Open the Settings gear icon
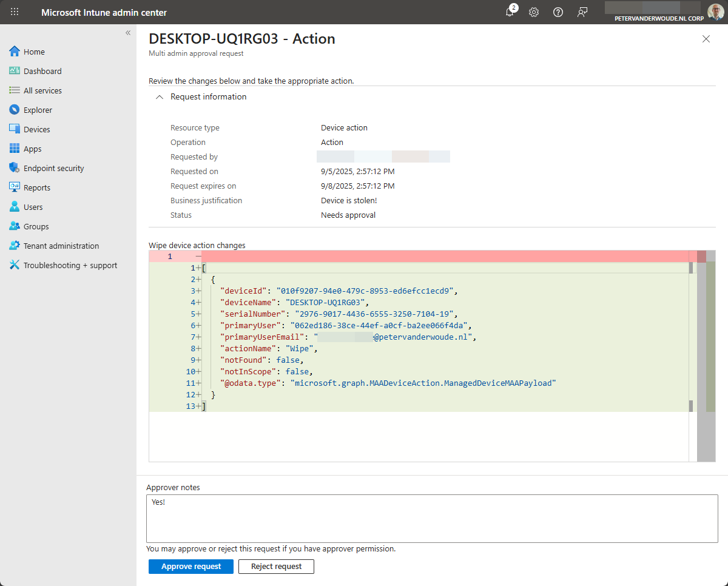 [534, 12]
